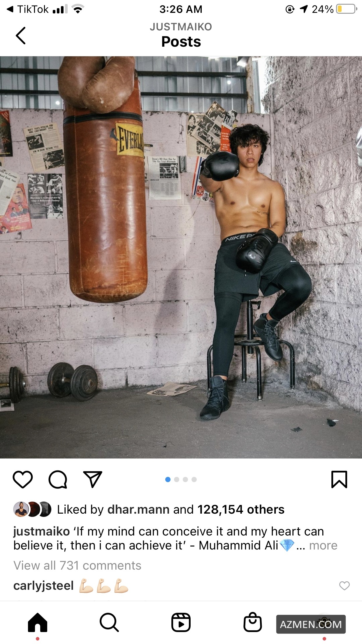Like the post with the heart icon
The height and width of the screenshot is (644, 362).
(x=23, y=479)
